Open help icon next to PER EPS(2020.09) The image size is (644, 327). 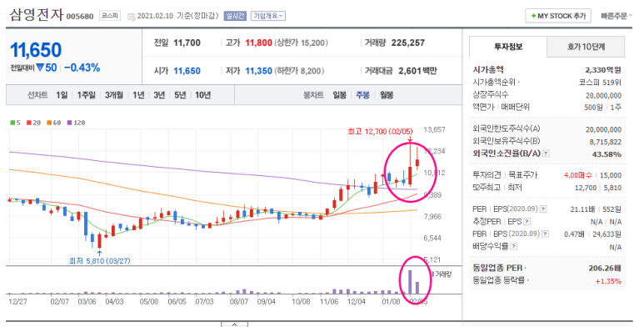pos(543,209)
